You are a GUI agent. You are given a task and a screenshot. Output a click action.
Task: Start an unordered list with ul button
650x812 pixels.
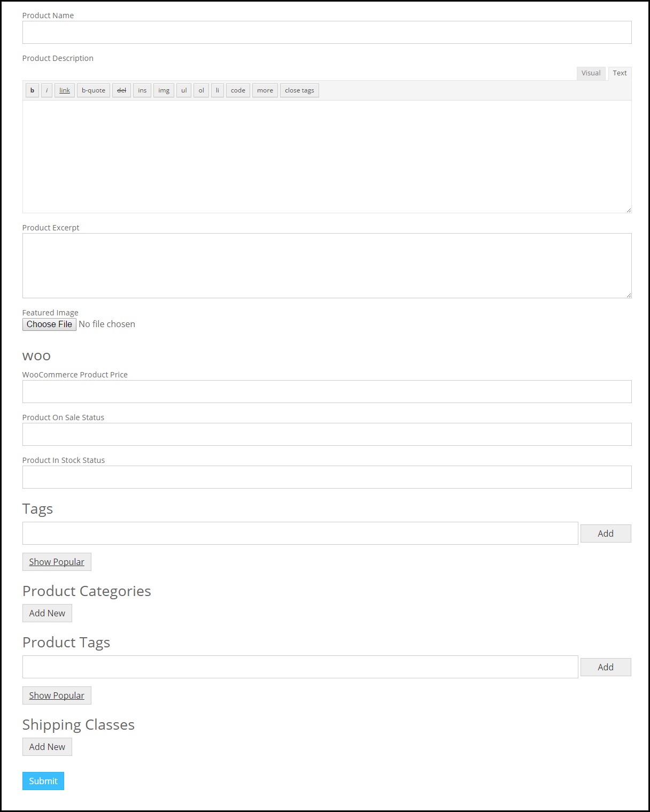tap(184, 90)
